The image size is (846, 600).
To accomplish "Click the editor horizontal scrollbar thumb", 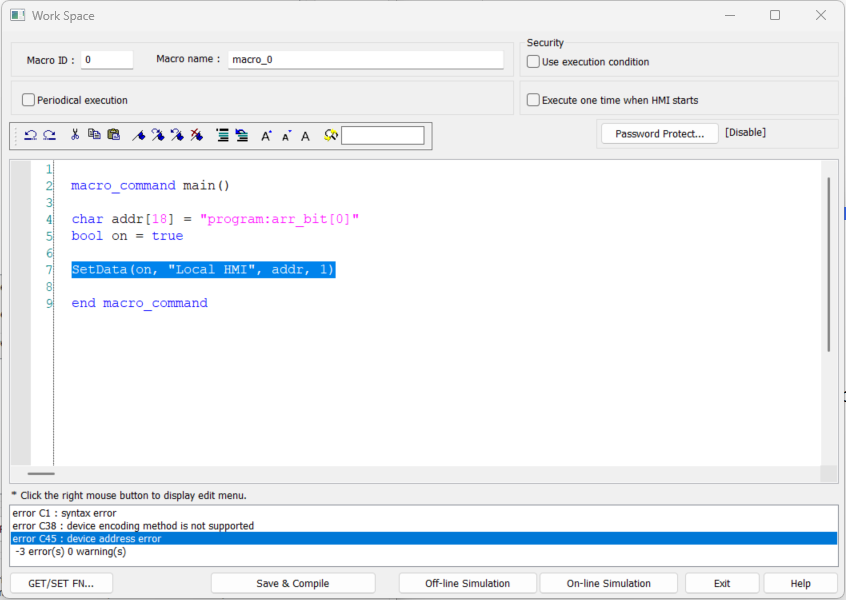I will (x=41, y=474).
